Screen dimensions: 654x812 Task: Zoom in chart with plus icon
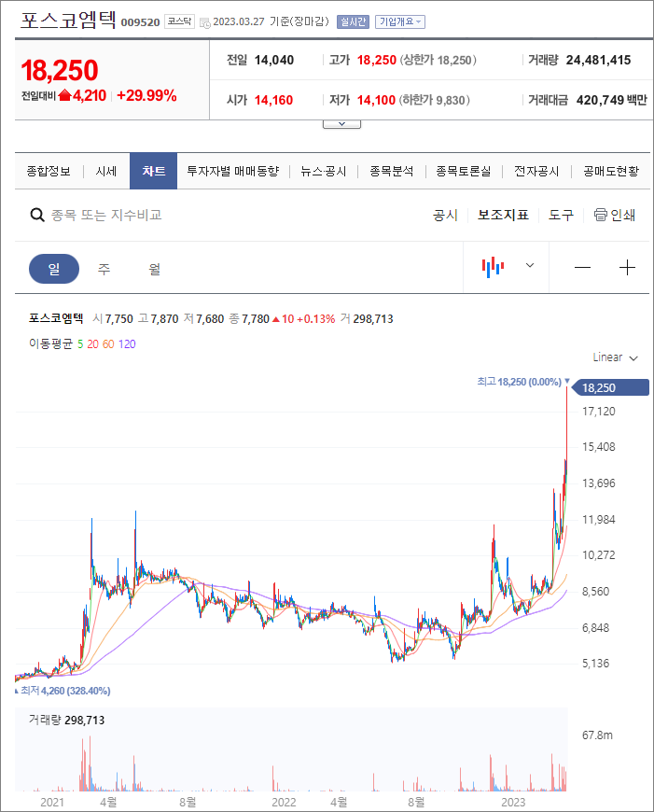click(627, 267)
